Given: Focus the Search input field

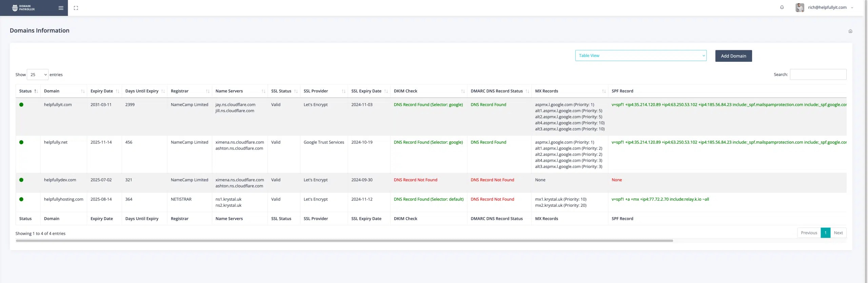Looking at the screenshot, I should pos(818,75).
